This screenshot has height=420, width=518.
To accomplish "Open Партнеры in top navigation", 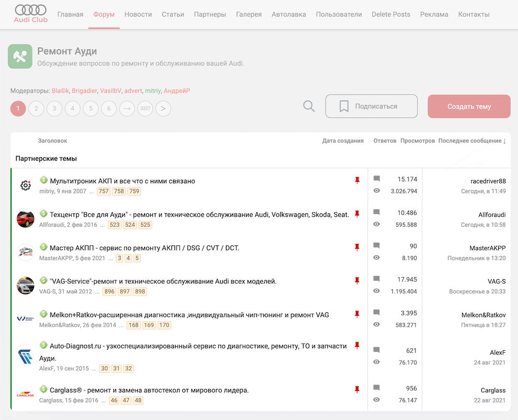I will click(210, 15).
